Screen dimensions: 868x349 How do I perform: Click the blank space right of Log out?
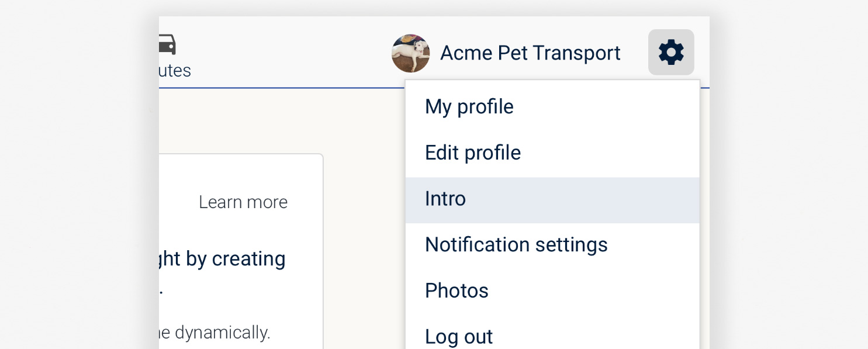(596, 336)
